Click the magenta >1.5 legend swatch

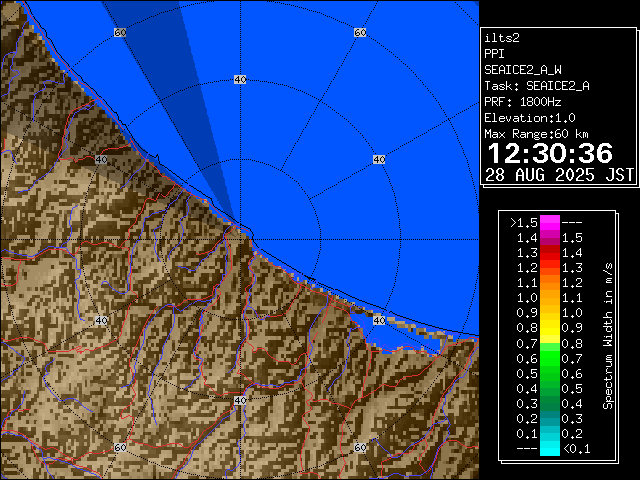coord(549,222)
